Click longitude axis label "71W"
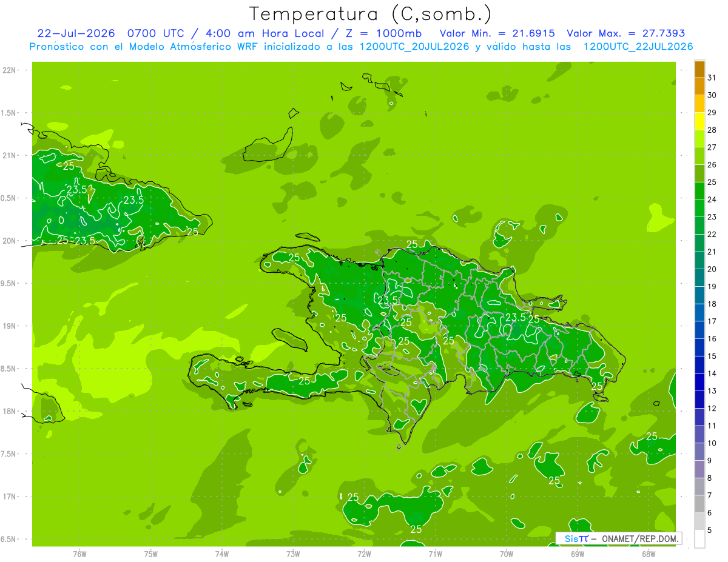 coord(435,554)
